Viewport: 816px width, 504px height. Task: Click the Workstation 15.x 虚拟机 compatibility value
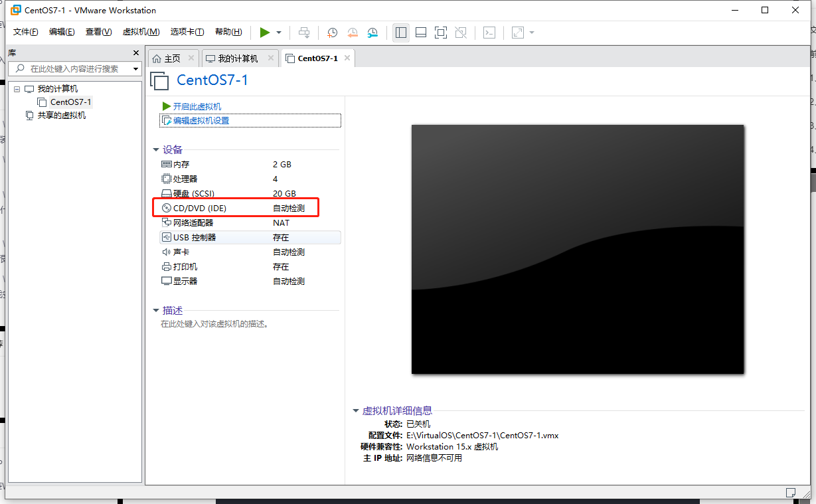[x=452, y=447]
